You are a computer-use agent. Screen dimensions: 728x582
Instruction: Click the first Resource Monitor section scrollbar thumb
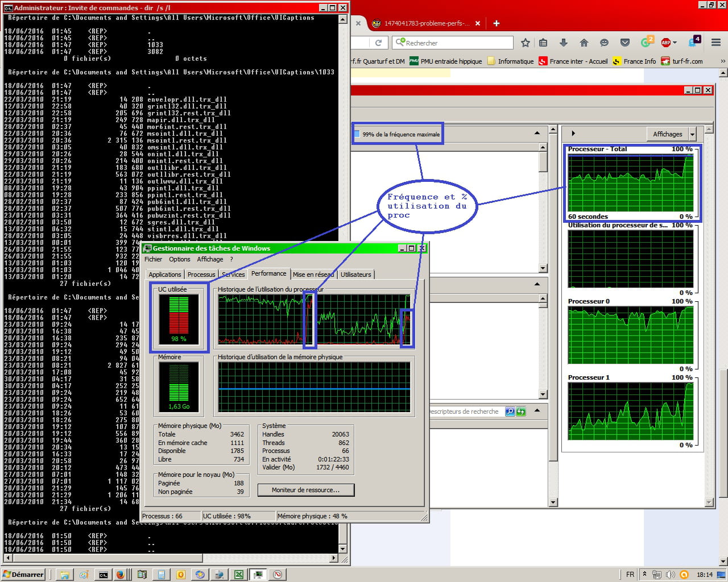[x=543, y=161]
